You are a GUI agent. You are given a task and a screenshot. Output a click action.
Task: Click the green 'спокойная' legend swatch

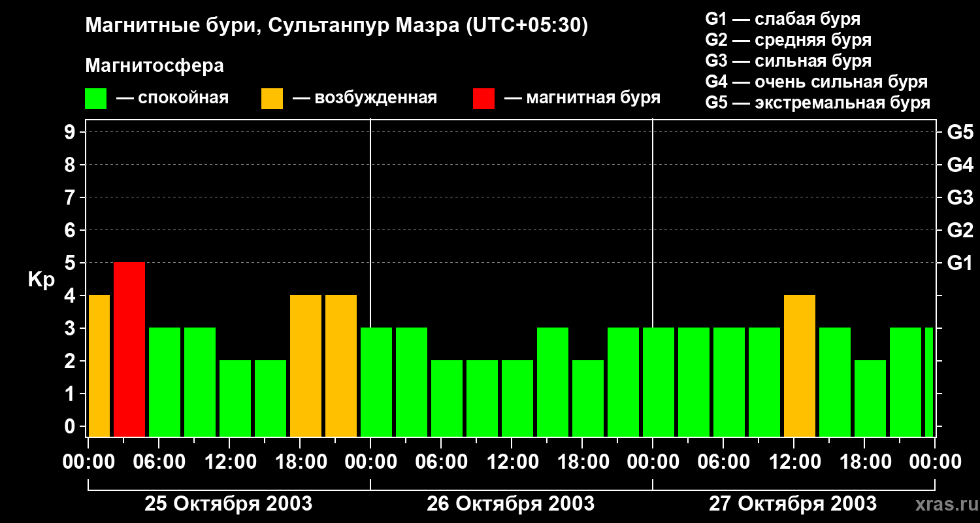click(x=96, y=99)
